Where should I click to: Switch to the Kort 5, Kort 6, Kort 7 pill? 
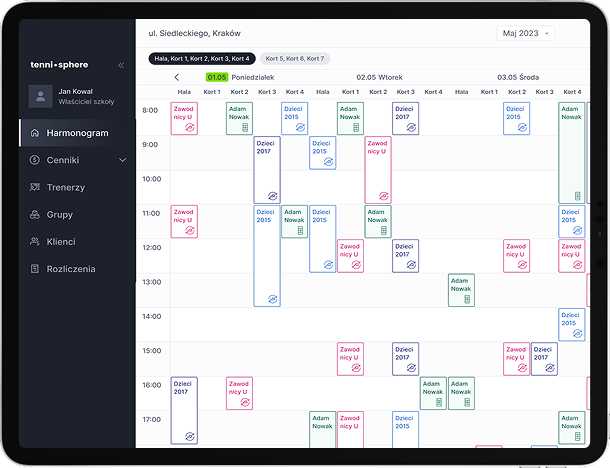pos(294,58)
